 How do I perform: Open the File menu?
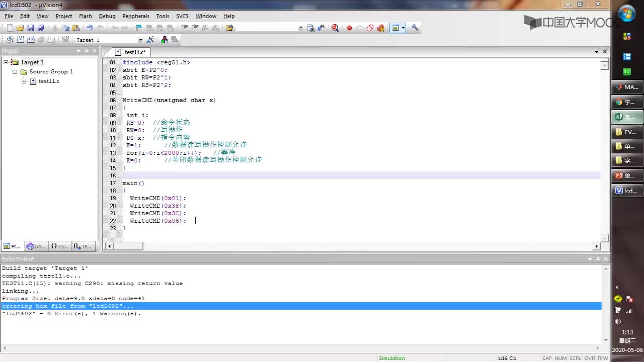[x=9, y=16]
